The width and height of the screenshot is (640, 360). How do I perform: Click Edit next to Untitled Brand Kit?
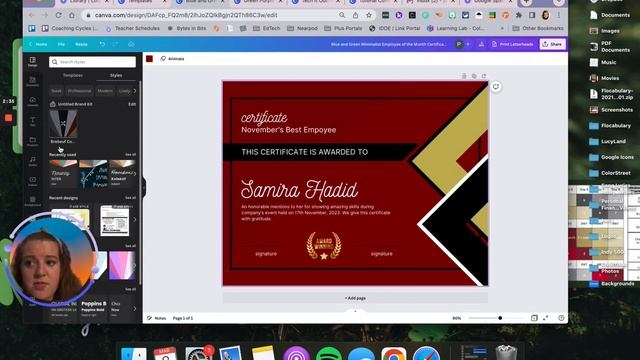[132, 104]
